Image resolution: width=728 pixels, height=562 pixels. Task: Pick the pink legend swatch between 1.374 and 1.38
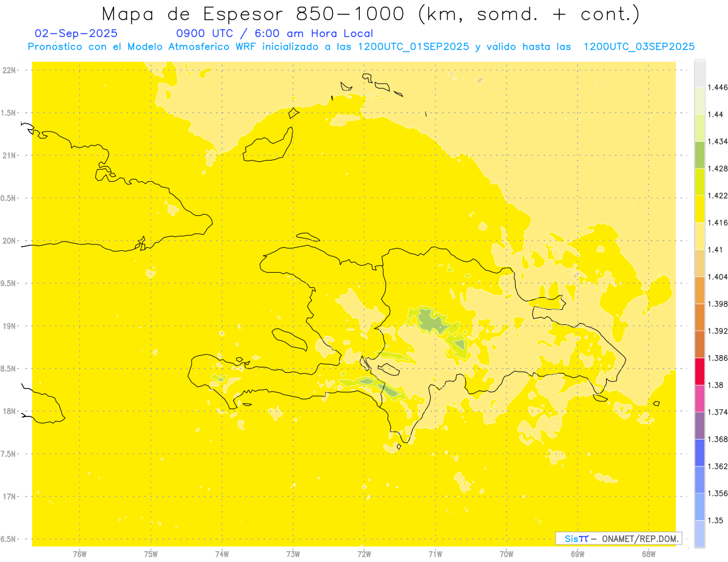click(x=699, y=398)
